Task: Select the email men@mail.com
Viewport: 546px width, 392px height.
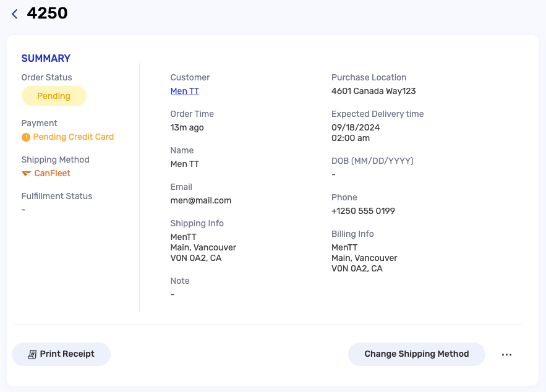Action: (201, 200)
